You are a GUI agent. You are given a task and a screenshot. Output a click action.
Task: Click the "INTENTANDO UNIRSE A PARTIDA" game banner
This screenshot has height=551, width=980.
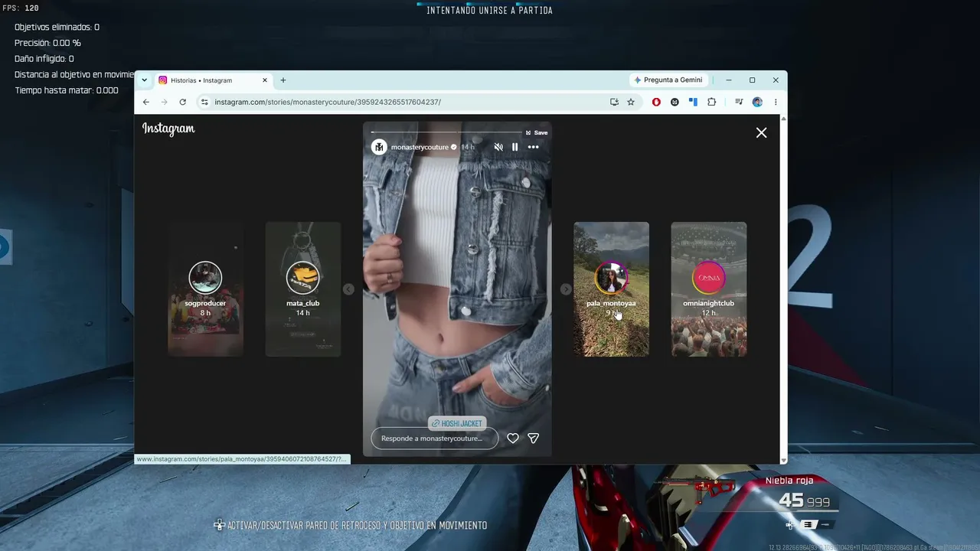(x=489, y=11)
